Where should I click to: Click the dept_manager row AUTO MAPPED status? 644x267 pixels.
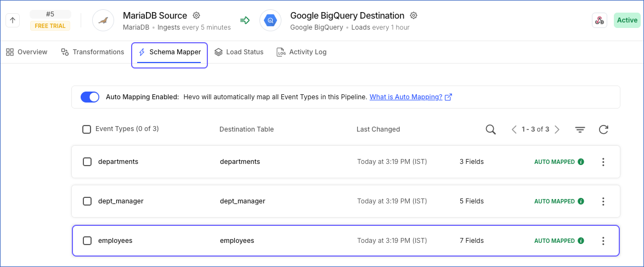[x=555, y=201]
